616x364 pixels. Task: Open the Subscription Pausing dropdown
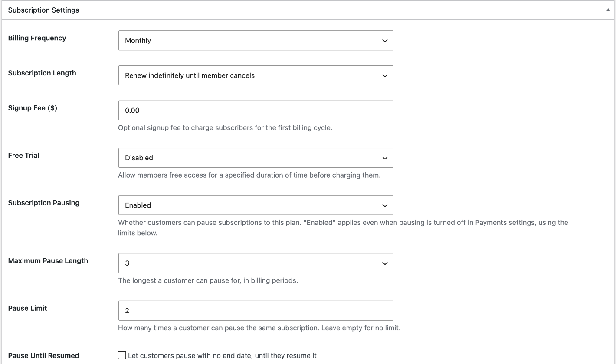256,205
